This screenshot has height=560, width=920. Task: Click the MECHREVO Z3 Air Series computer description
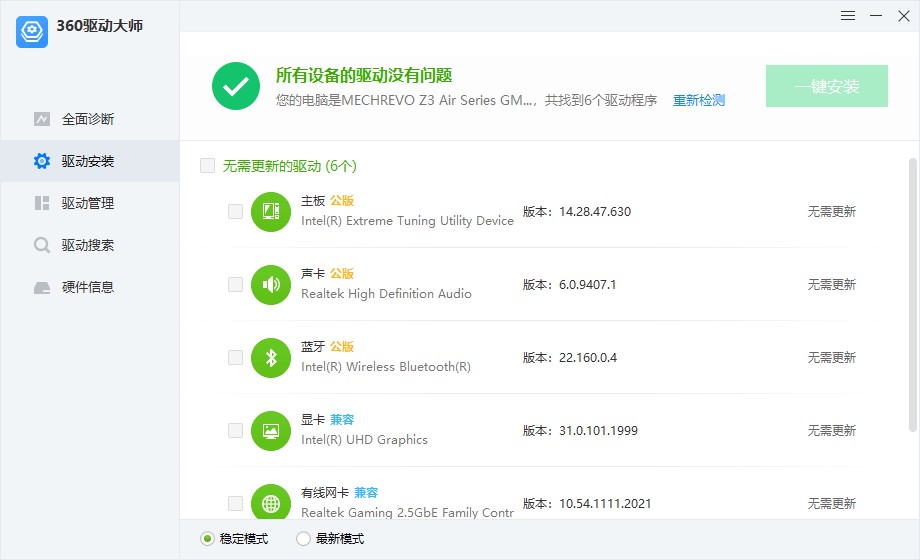point(466,100)
